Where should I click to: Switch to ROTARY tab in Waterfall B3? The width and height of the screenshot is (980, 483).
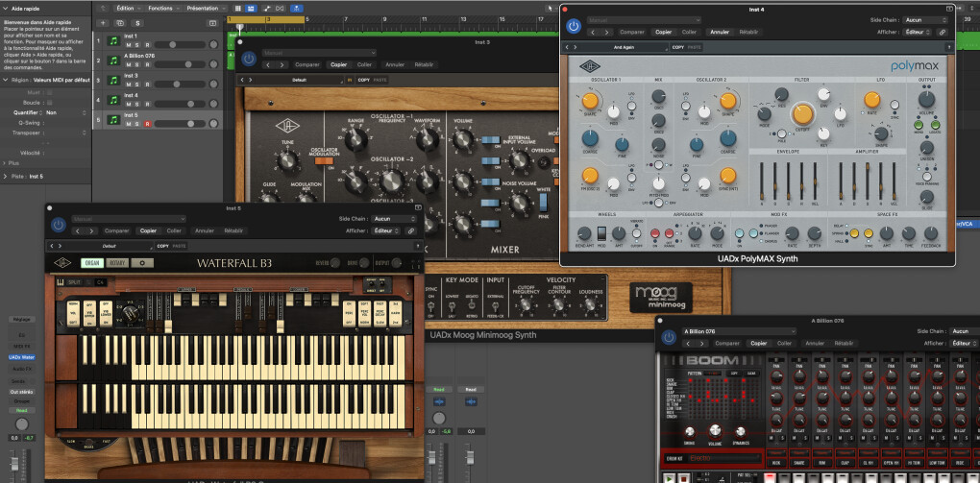click(x=117, y=263)
